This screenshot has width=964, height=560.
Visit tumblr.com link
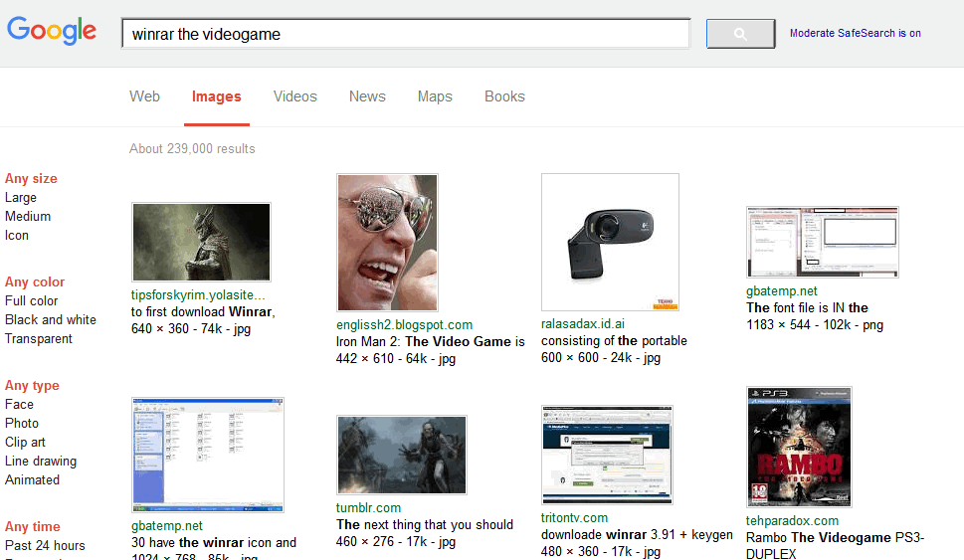click(368, 508)
